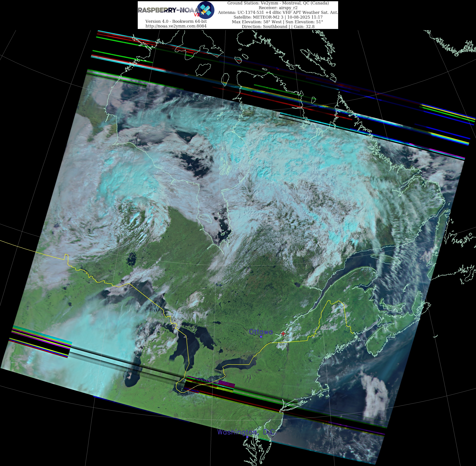Click the Raspberry-NOAA V2 satellite logo icon
Image resolution: width=476 pixels, height=466 pixels.
[x=205, y=10]
